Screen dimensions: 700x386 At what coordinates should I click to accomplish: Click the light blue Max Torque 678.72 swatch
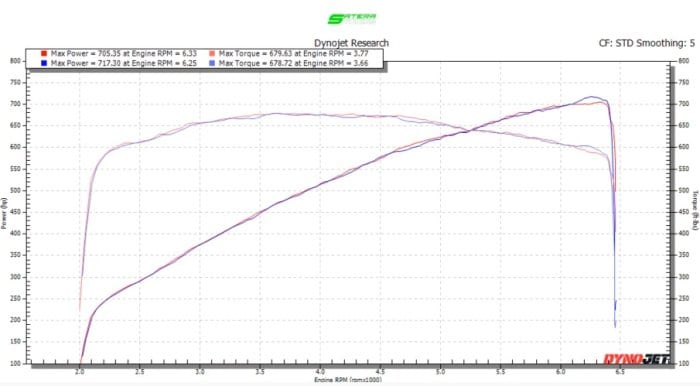212,63
